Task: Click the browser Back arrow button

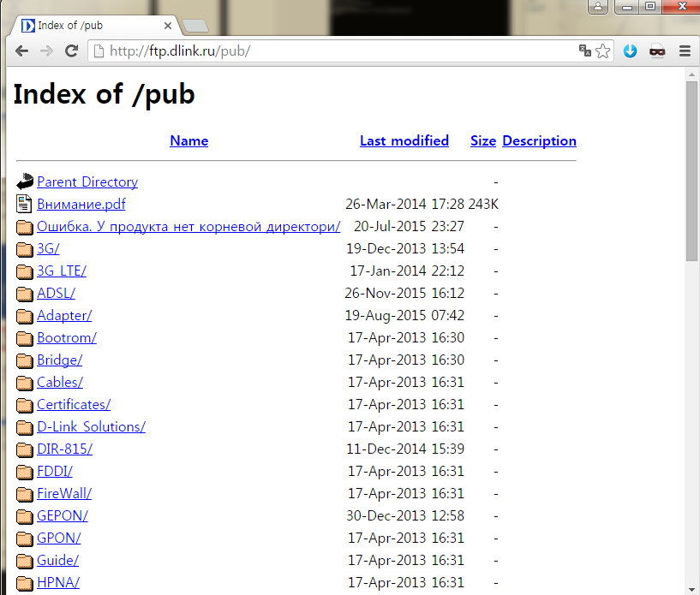Action: [x=21, y=51]
